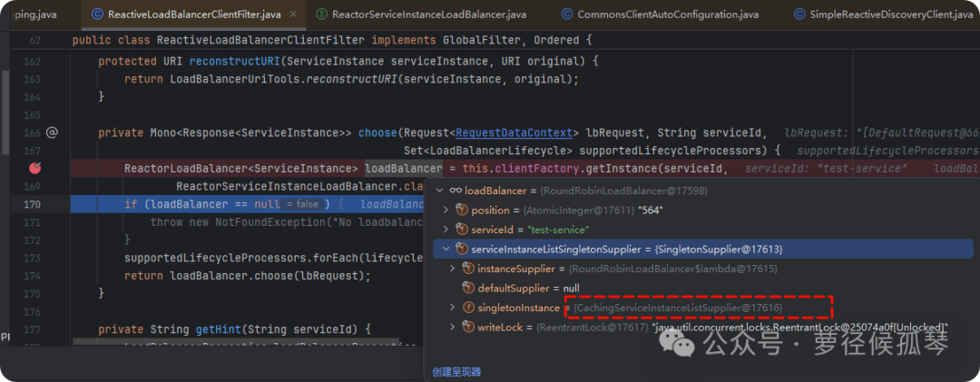Click the 创建呈现器 link in the popup
The width and height of the screenshot is (980, 382).
pyautogui.click(x=456, y=372)
